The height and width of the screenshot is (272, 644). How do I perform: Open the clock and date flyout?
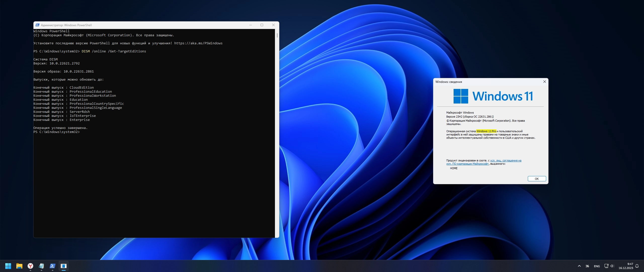tap(626, 266)
